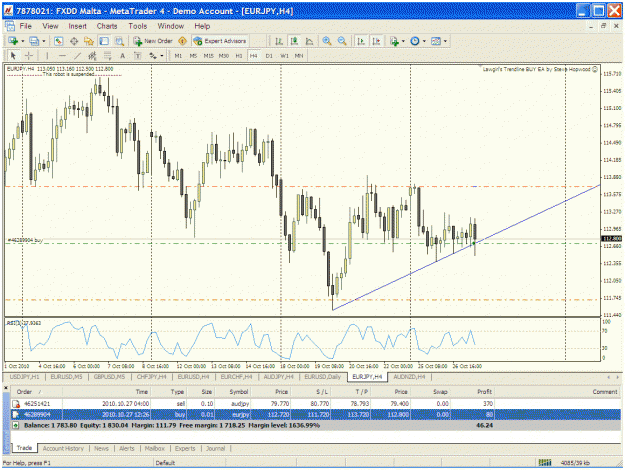Viewport: 625px width, 470px height.
Task: Open the Help menu
Action: click(202, 26)
